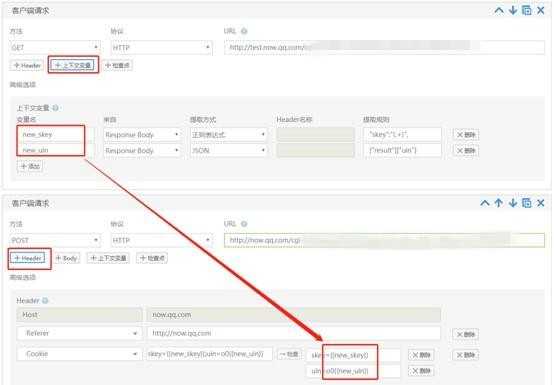
Task: Collapse the first client request panel
Action: coord(499,11)
